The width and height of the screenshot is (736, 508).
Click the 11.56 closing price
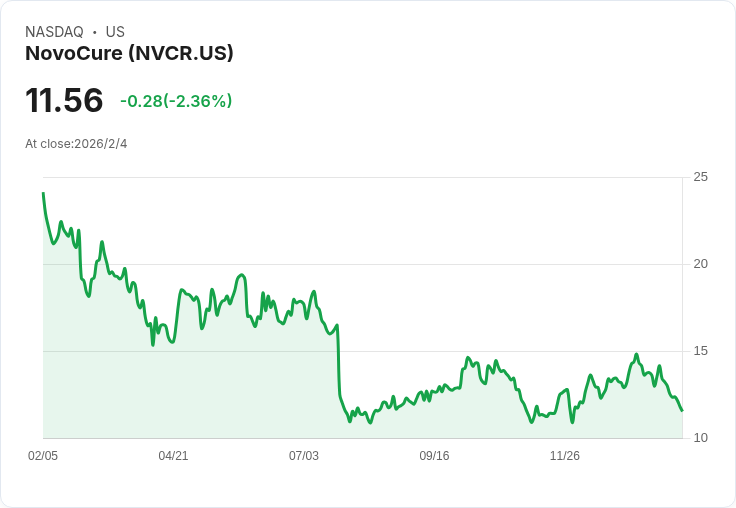pyautogui.click(x=64, y=100)
